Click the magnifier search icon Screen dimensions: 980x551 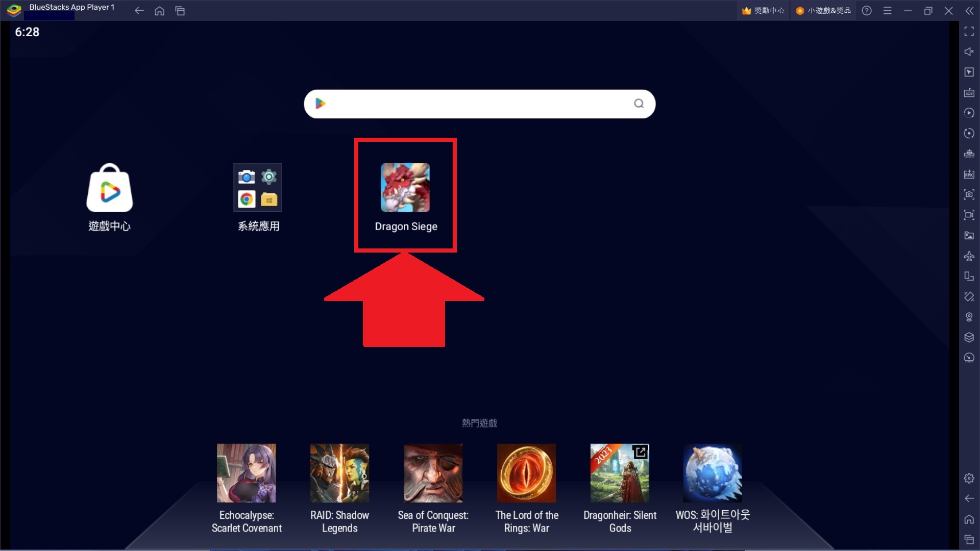coord(639,104)
